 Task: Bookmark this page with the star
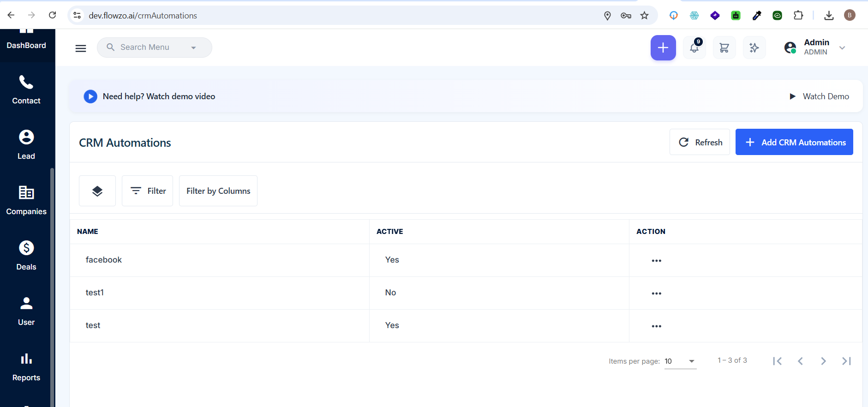(x=645, y=16)
